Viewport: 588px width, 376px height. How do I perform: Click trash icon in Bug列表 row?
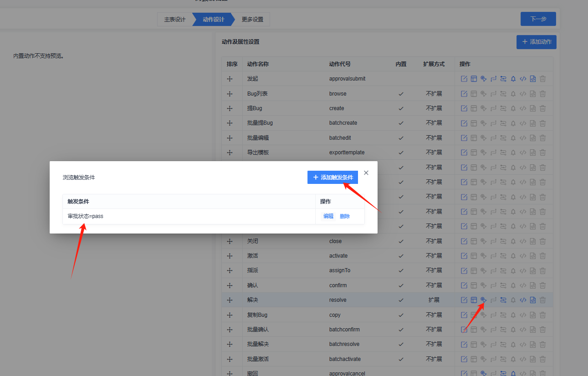tap(543, 94)
